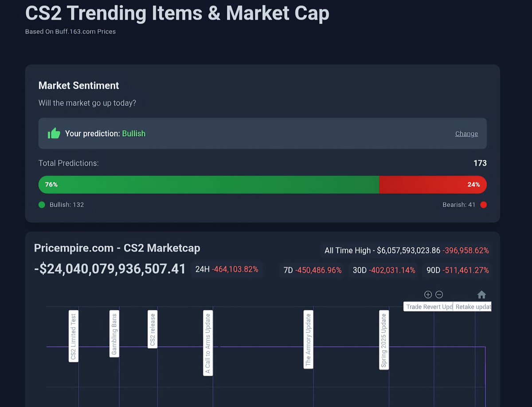The height and width of the screenshot is (407, 532).
Task: Select the Gambling Bans chart marker
Action: (114, 333)
